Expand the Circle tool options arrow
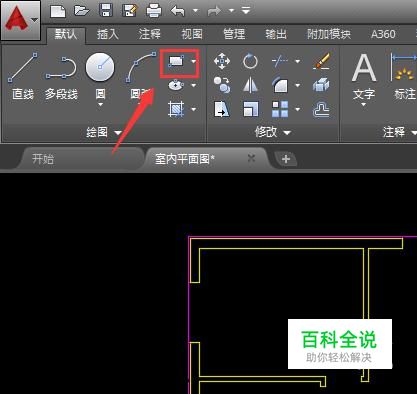 point(100,105)
